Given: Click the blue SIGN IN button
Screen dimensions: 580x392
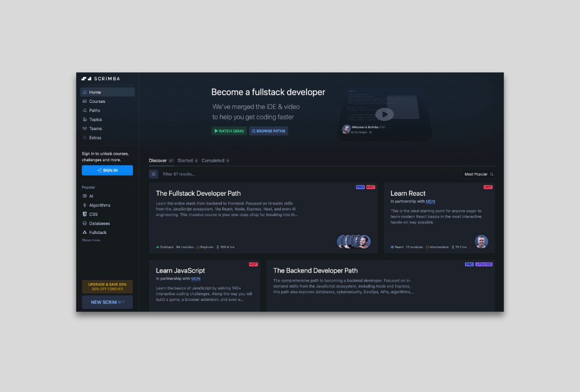Looking at the screenshot, I should coord(107,170).
